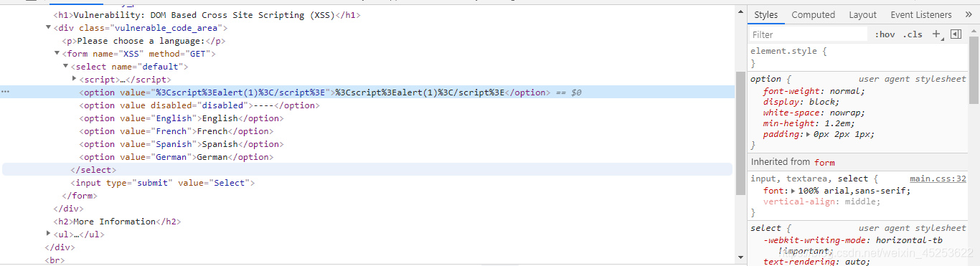Viewport: 980px width, 266px height.
Task: Expand the collapsed script node
Action: click(75, 80)
